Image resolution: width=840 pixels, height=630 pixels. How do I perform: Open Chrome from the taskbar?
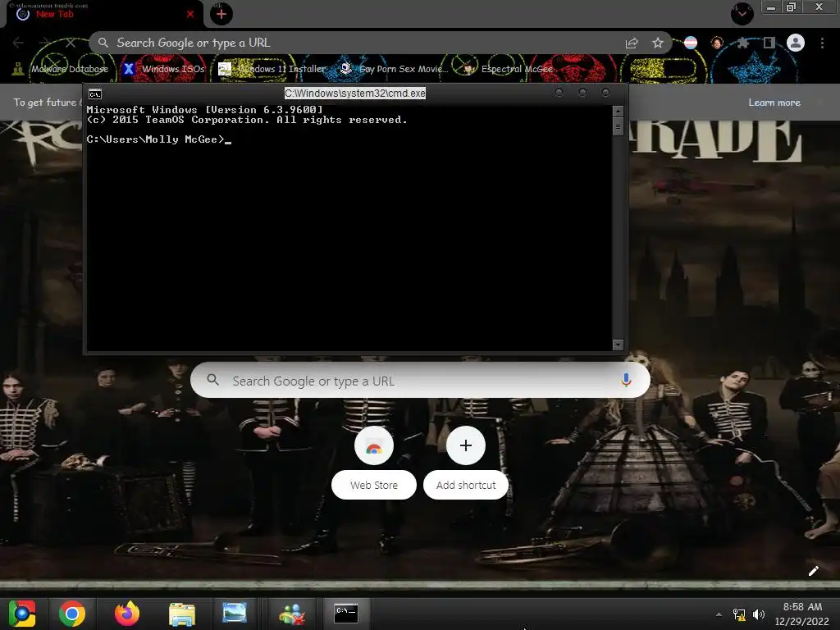[x=72, y=614]
